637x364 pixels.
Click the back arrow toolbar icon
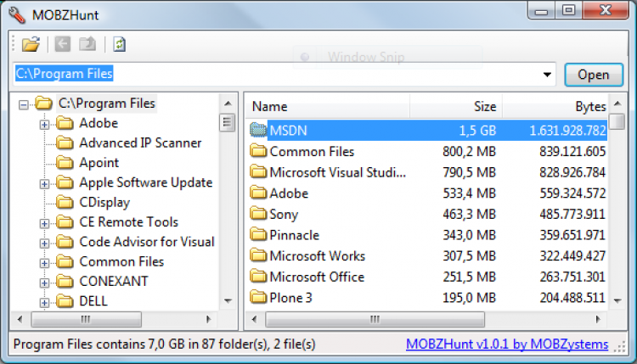pos(63,45)
